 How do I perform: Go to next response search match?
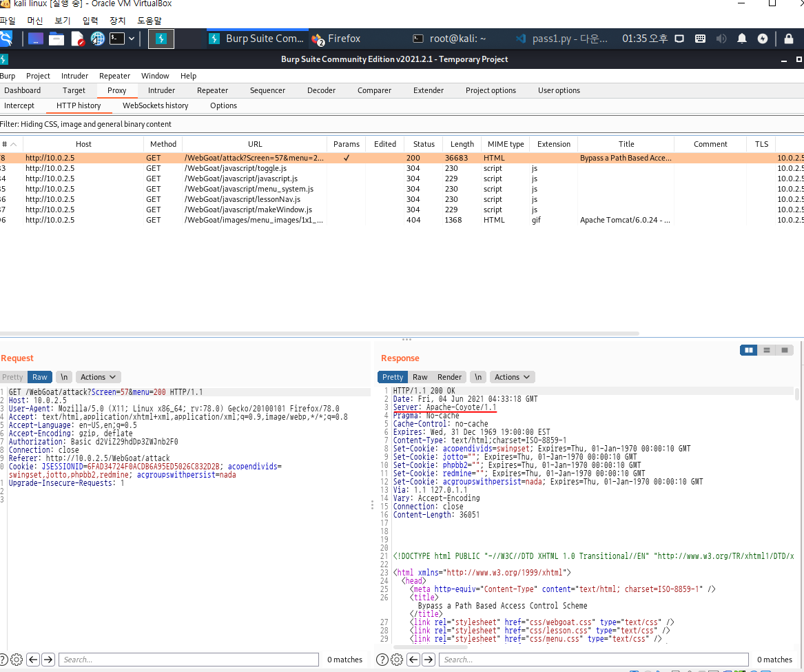pyautogui.click(x=429, y=660)
